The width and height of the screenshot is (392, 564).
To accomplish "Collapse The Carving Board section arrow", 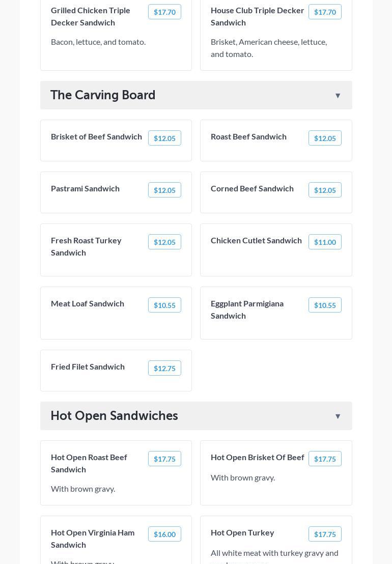I will (338, 96).
